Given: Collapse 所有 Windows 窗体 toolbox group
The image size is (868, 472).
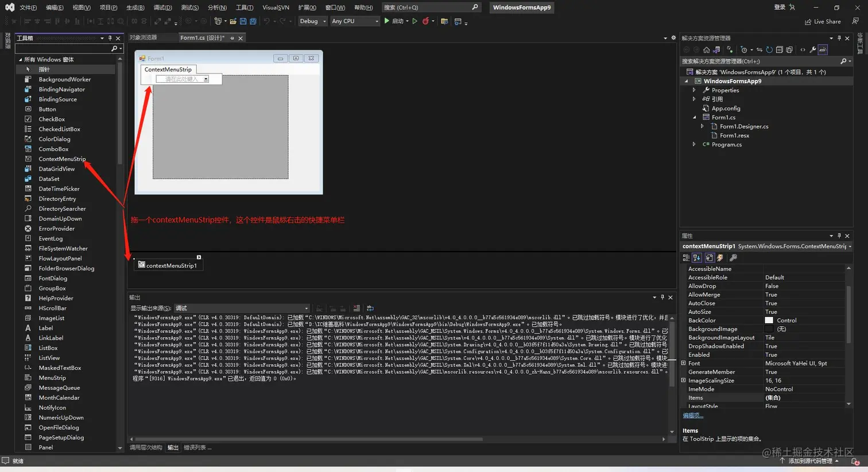Looking at the screenshot, I should click(x=20, y=60).
